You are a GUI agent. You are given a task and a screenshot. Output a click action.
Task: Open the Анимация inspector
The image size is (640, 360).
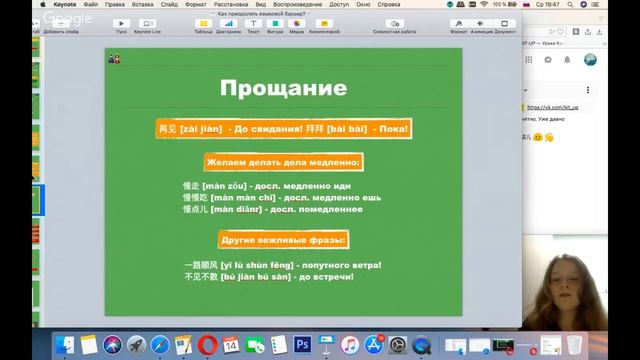pos(480,24)
